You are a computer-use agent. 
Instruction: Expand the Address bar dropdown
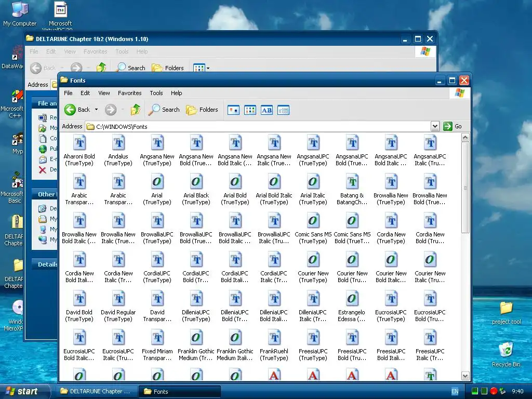coord(435,127)
